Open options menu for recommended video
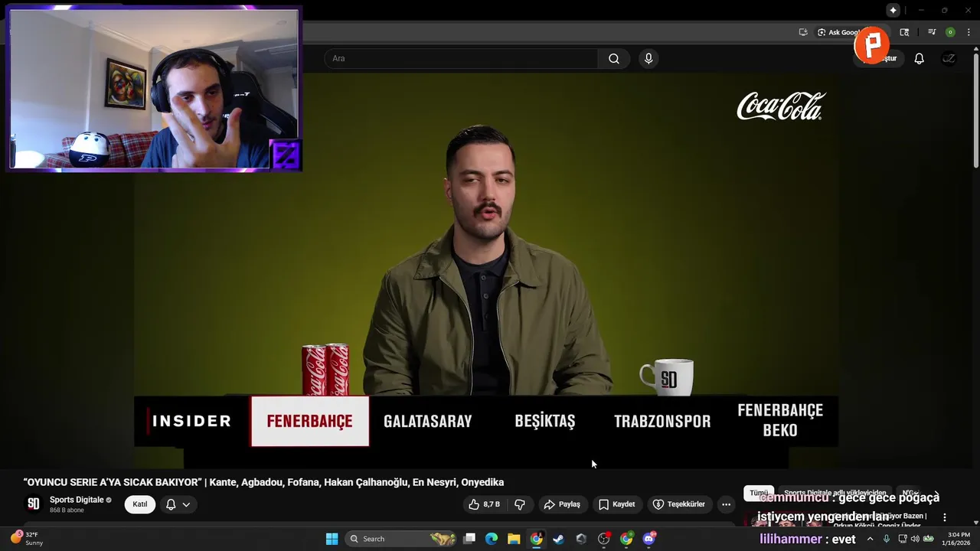 (945, 517)
